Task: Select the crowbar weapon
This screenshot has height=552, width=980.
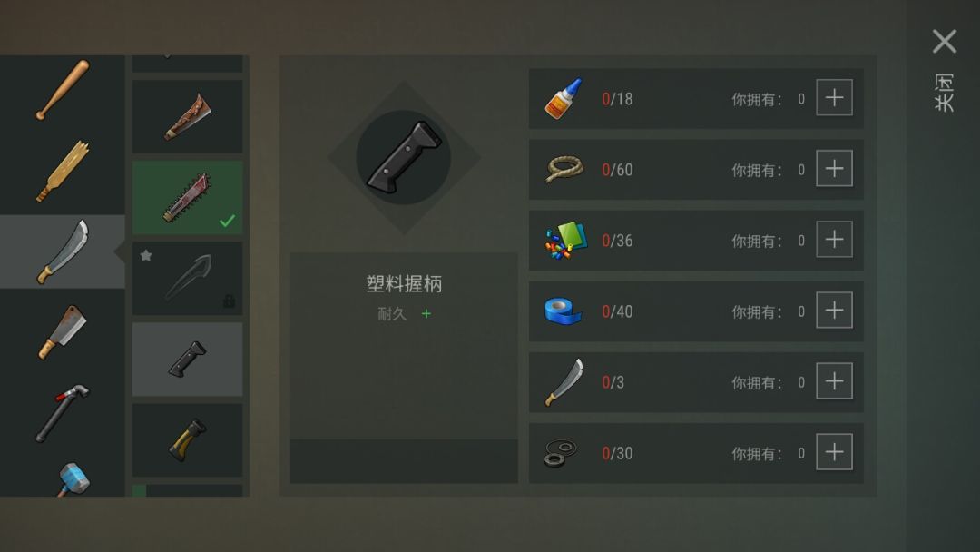Action: [63, 412]
